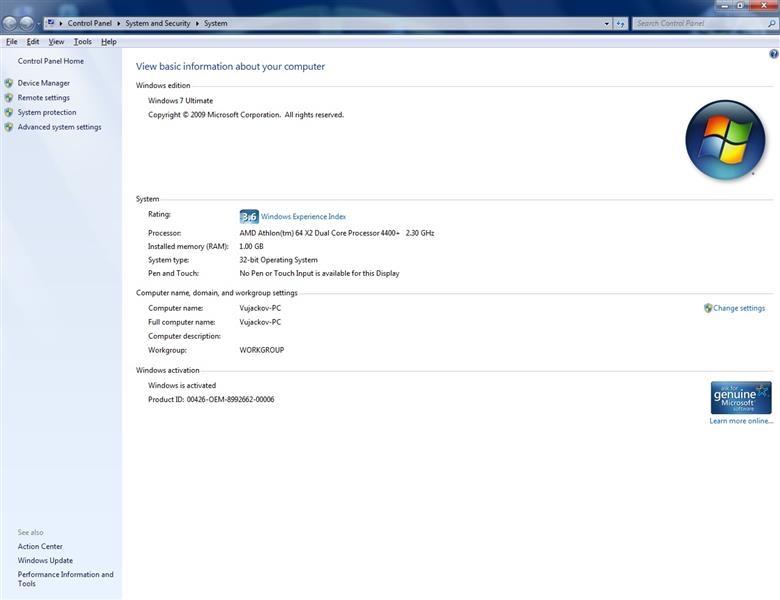The height and width of the screenshot is (600, 780).
Task: Click Control Panel breadcrumb segment
Action: coord(90,23)
